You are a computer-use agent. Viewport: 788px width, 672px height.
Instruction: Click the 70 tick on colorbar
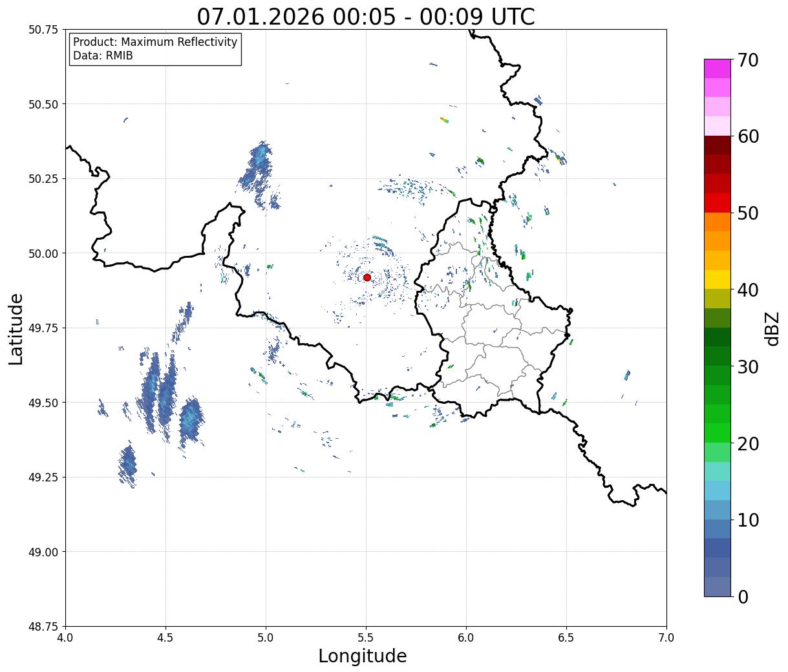pyautogui.click(x=747, y=60)
